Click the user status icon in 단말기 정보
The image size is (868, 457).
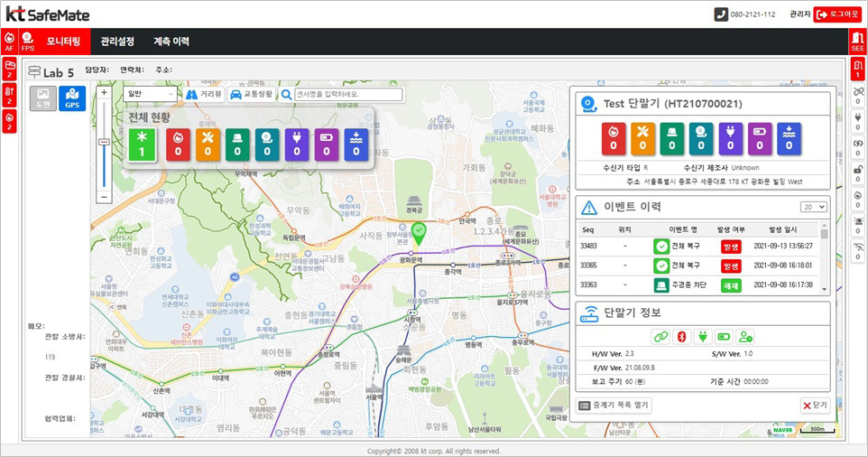click(x=744, y=337)
